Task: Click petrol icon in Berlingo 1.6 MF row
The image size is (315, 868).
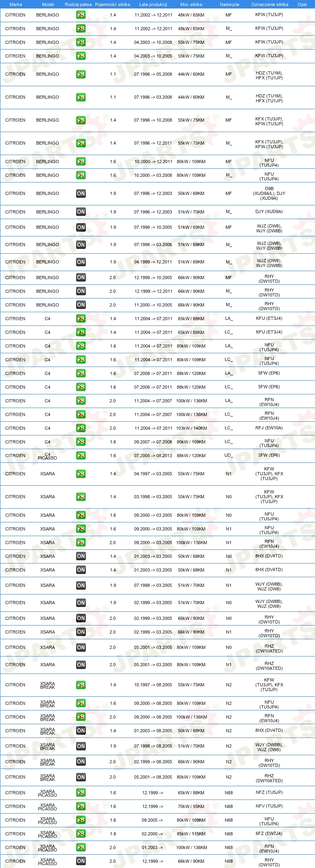Action: [x=81, y=162]
